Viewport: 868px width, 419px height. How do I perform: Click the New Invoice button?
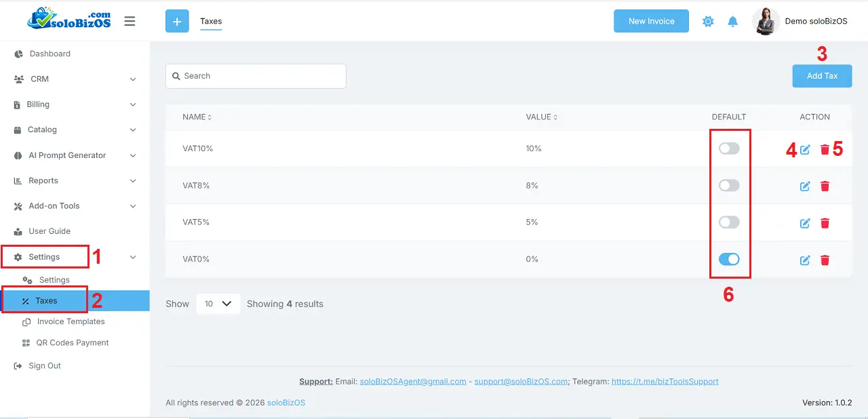click(651, 21)
